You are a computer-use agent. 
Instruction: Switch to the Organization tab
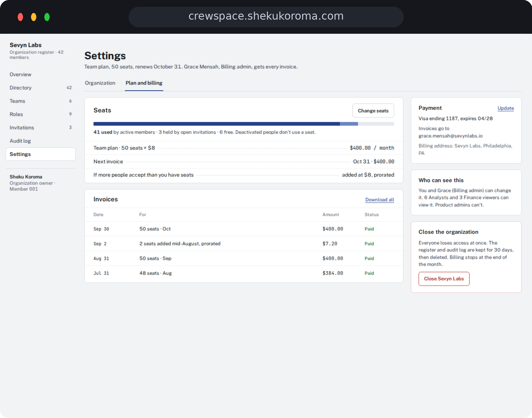pyautogui.click(x=100, y=83)
